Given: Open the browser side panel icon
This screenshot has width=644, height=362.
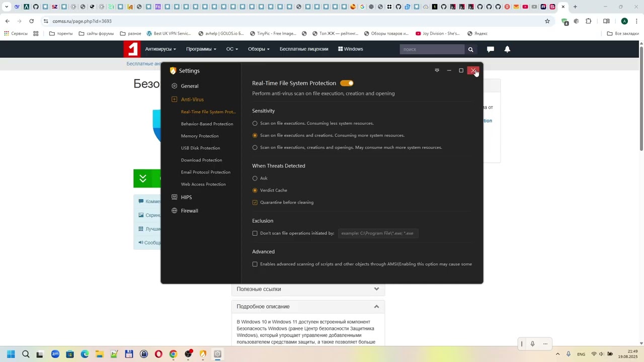Looking at the screenshot, I should click(606, 21).
